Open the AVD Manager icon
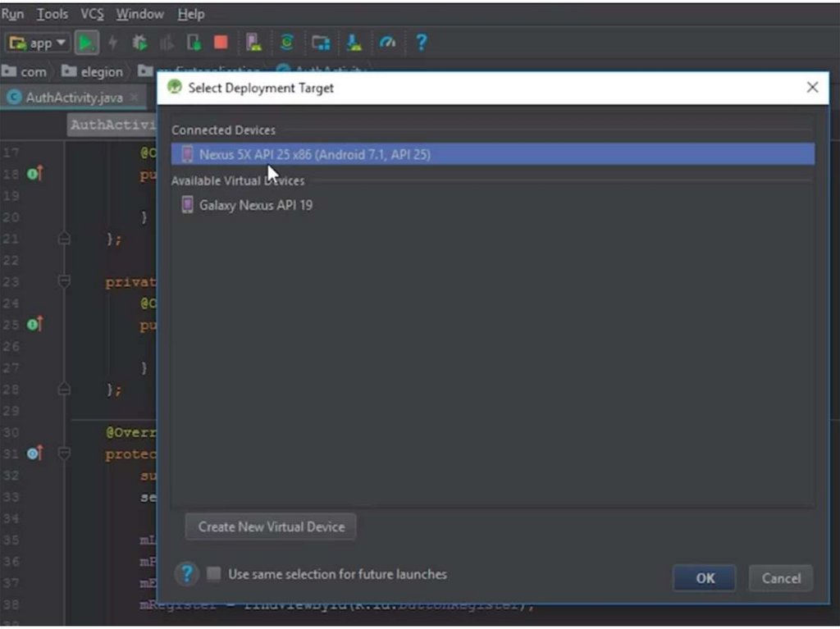 pos(254,43)
